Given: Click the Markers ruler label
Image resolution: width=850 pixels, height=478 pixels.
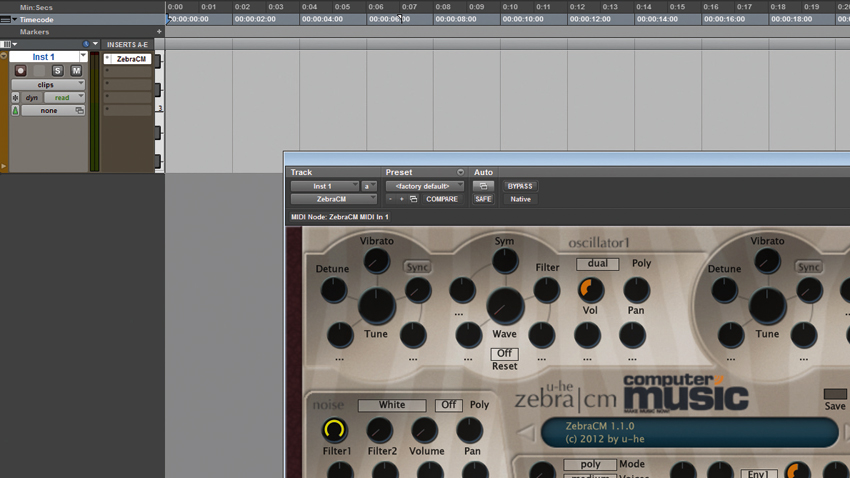Looking at the screenshot, I should [34, 32].
